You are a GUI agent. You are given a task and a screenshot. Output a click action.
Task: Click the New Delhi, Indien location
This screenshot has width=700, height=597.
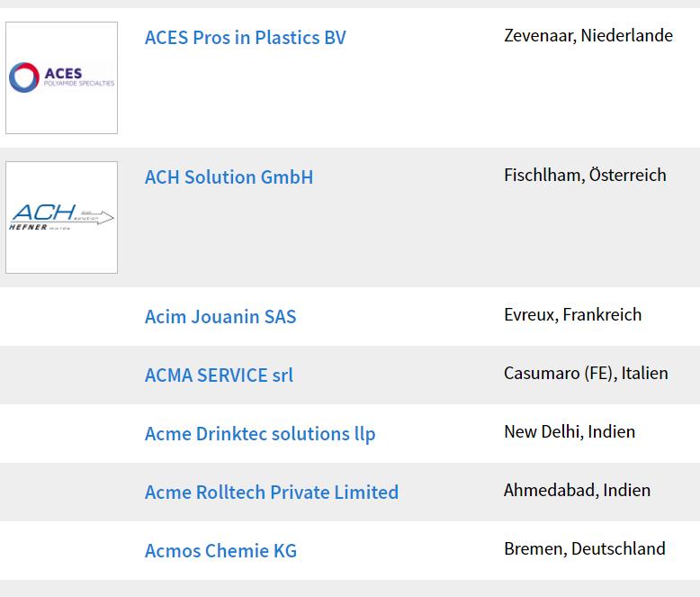(570, 431)
